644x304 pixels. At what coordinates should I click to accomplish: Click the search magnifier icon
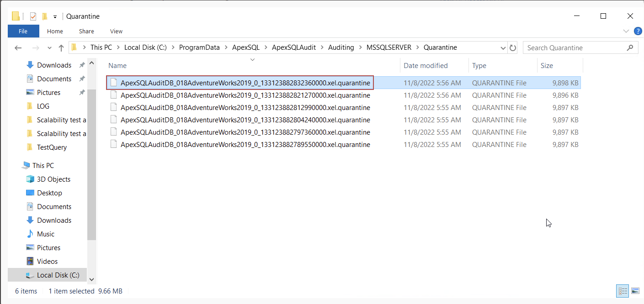click(630, 47)
